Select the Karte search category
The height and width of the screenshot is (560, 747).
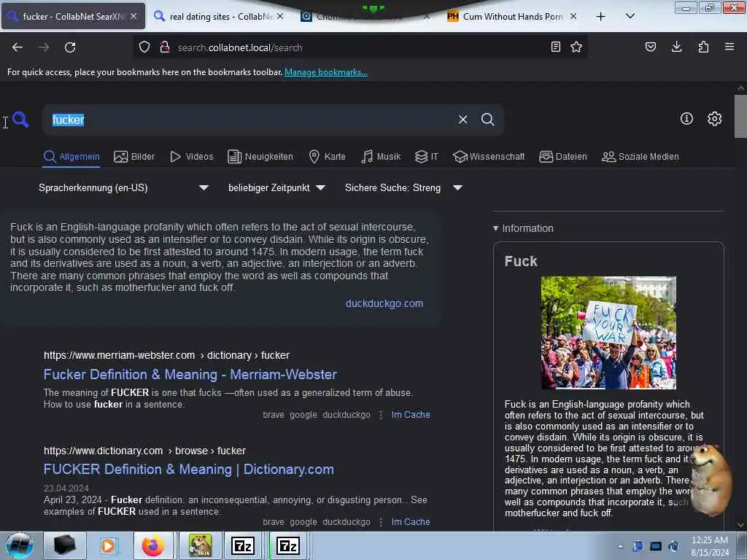pos(328,157)
